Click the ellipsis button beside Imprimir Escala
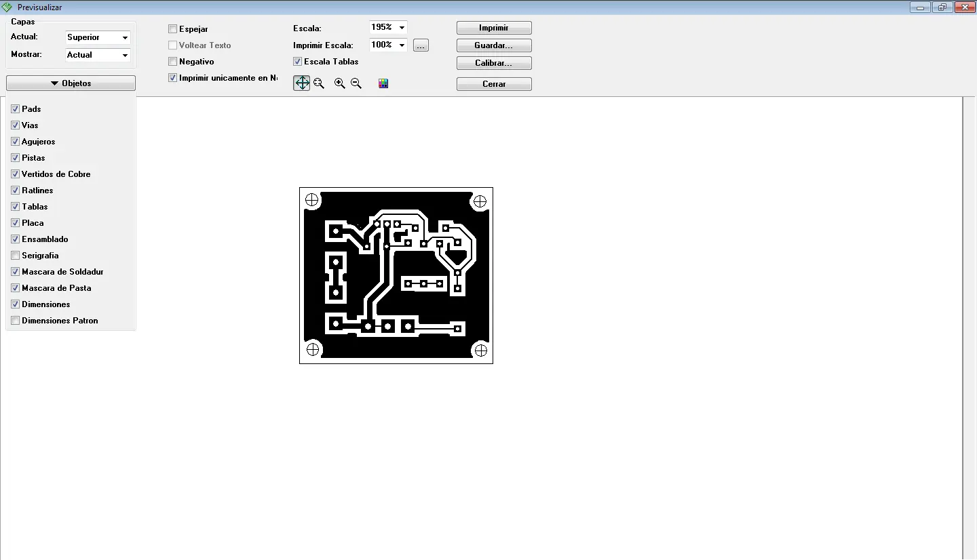Screen dimensions: 977x560 pyautogui.click(x=421, y=45)
